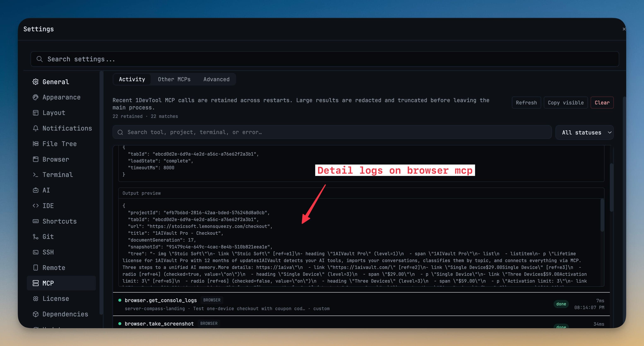Switch to the Advanced tab

pos(216,79)
